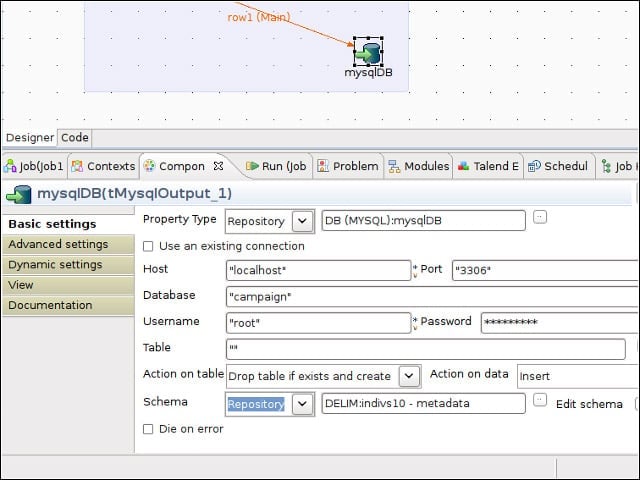Image resolution: width=640 pixels, height=480 pixels.
Task: Select Basic settings section
Action: pos(68,224)
